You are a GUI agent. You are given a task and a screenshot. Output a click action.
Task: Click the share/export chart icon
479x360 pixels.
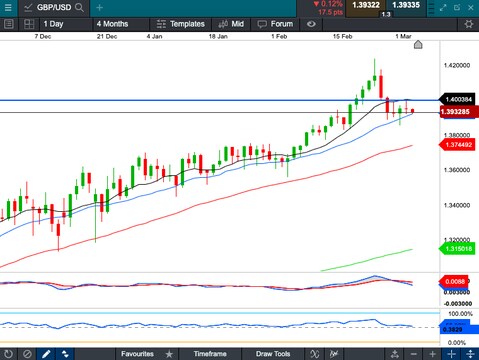pos(395,354)
